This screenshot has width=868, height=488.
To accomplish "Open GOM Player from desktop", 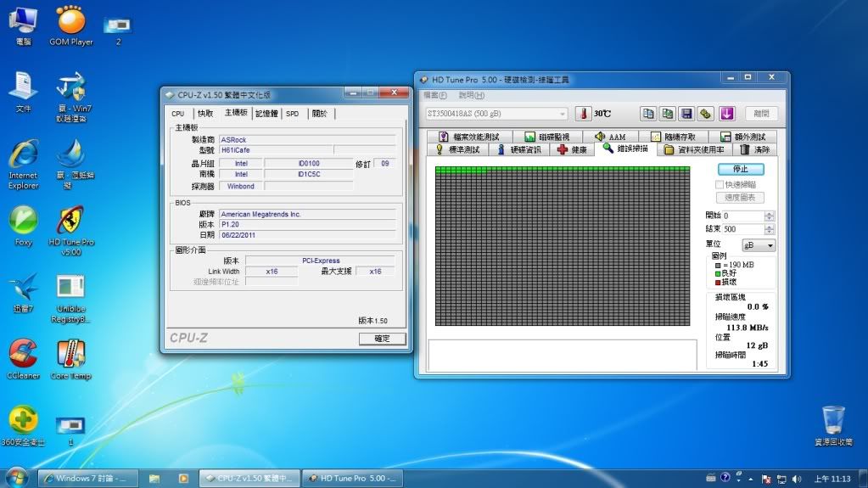I will [x=70, y=21].
